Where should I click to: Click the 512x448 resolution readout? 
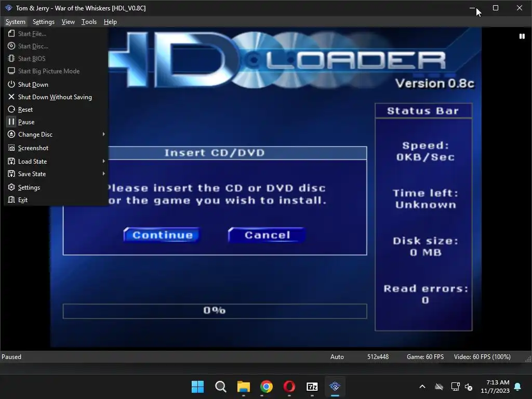tap(378, 357)
